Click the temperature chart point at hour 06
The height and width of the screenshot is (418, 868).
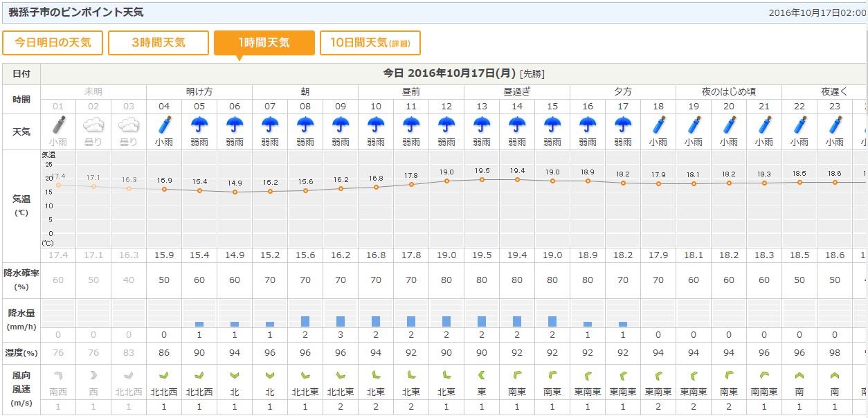235,192
